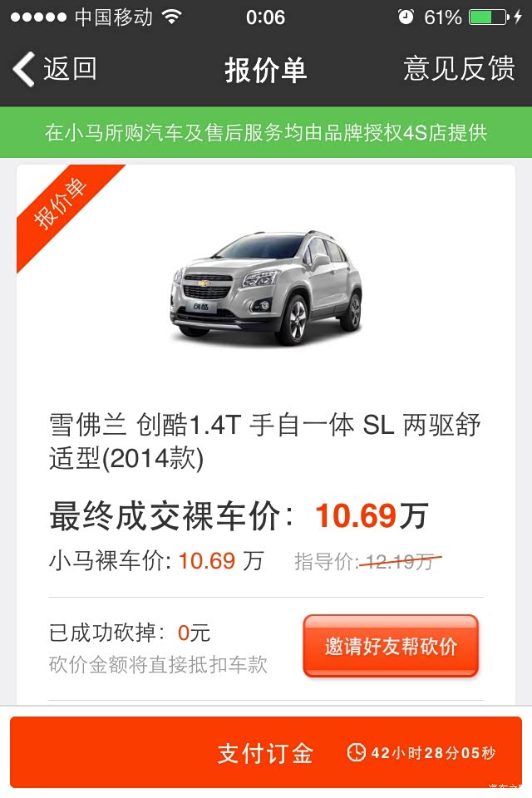
Task: Tap 已成功砍掉 0元 amount
Action: pos(194,633)
